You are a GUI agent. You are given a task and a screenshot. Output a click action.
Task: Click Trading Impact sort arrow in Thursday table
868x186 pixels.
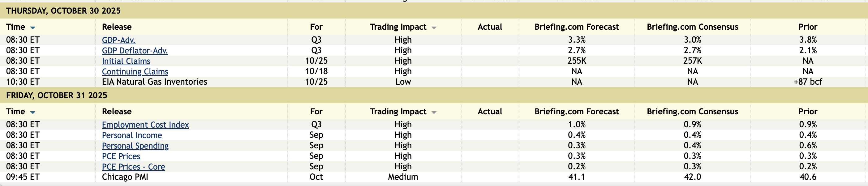[x=434, y=27]
